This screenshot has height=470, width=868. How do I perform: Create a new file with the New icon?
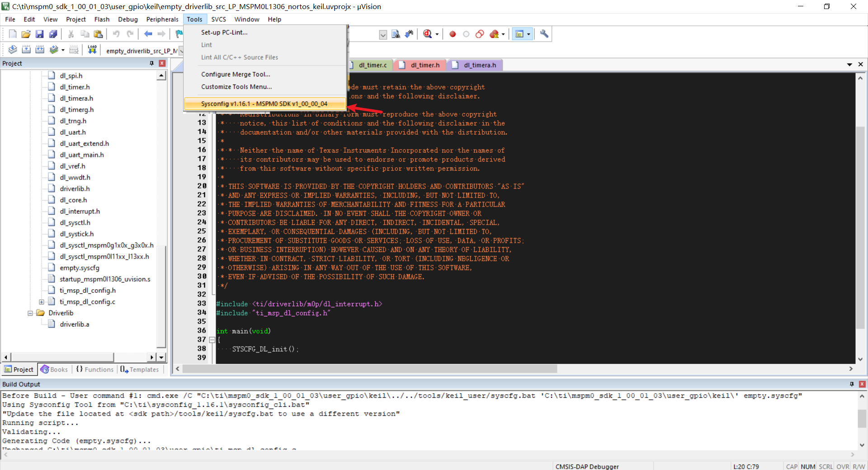(x=13, y=34)
